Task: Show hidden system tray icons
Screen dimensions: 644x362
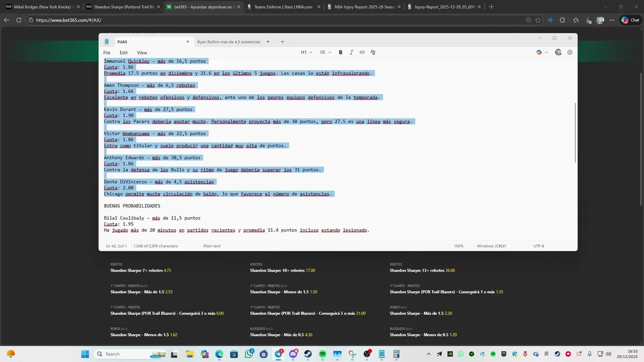Action: pos(429,354)
